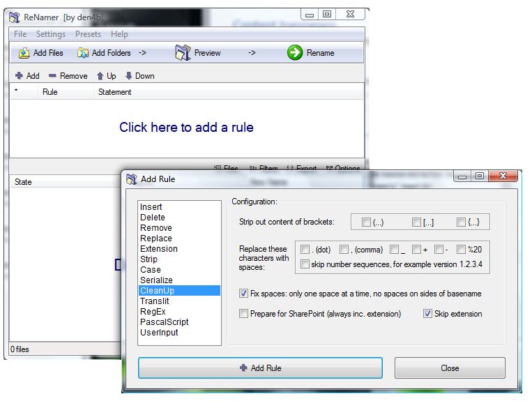Open the Files dropdown button
The height and width of the screenshot is (401, 532).
point(226,168)
